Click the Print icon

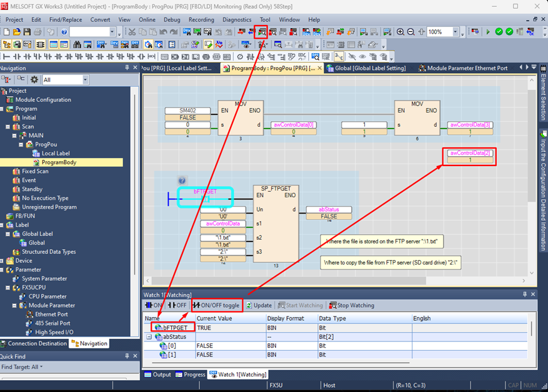(37, 32)
